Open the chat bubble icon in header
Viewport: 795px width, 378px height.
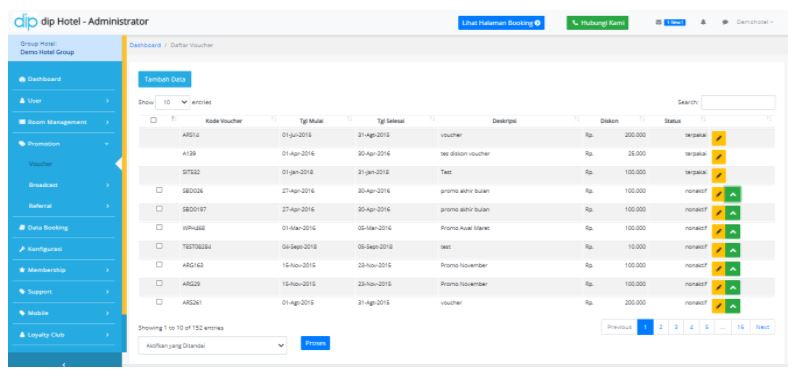(725, 22)
